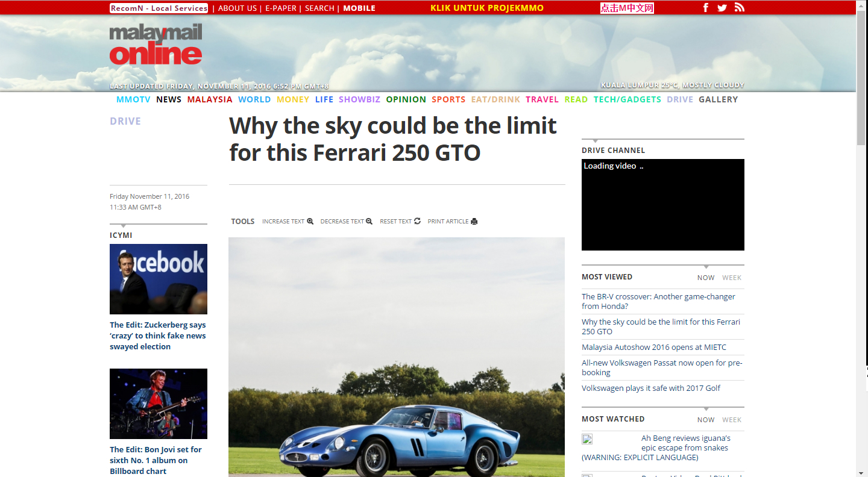Open the Showbiz menu item
The width and height of the screenshot is (868, 477).
[x=359, y=99]
